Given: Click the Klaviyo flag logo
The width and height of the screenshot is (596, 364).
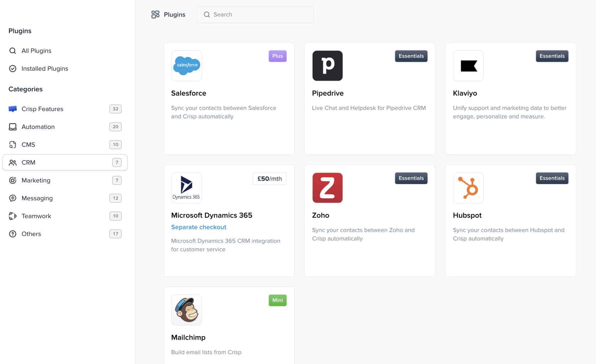Looking at the screenshot, I should click(x=468, y=66).
